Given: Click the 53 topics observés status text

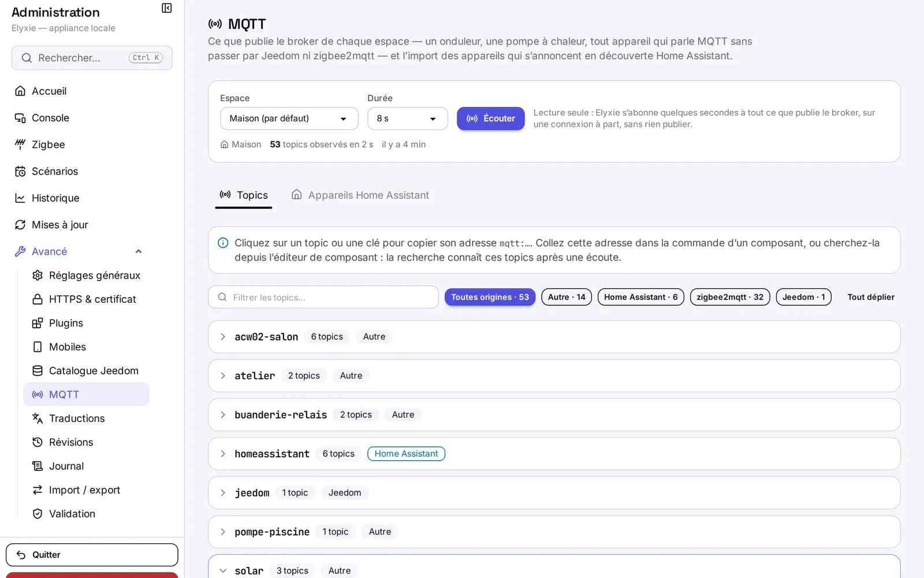Looking at the screenshot, I should 322,144.
